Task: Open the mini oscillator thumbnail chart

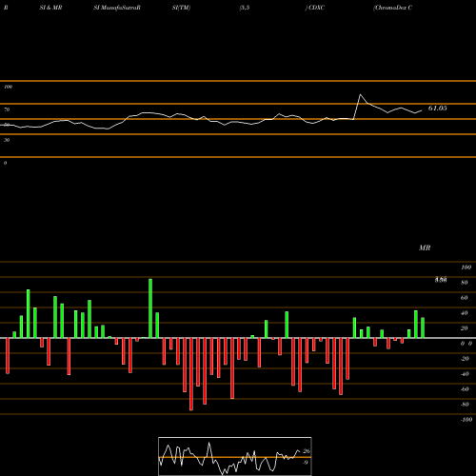Action: [235, 456]
